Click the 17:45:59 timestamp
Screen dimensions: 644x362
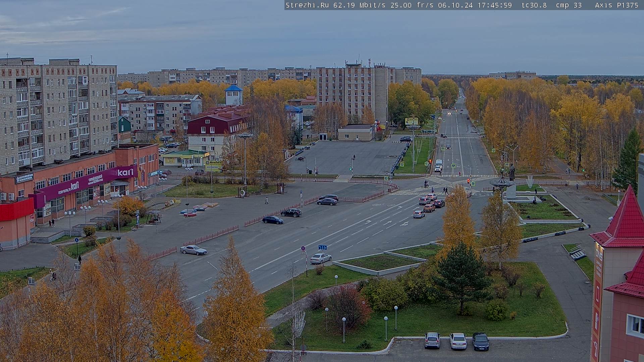point(494,5)
